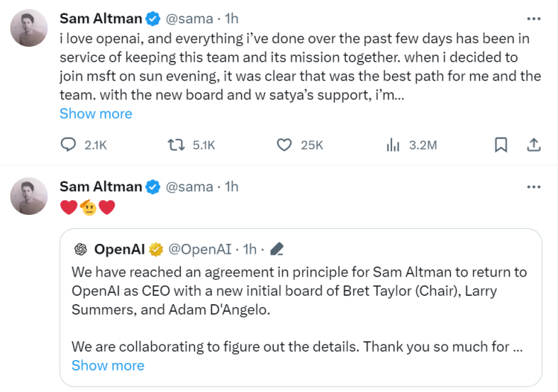Expand first tweet with Show more
This screenshot has width=558, height=392.
click(x=96, y=114)
